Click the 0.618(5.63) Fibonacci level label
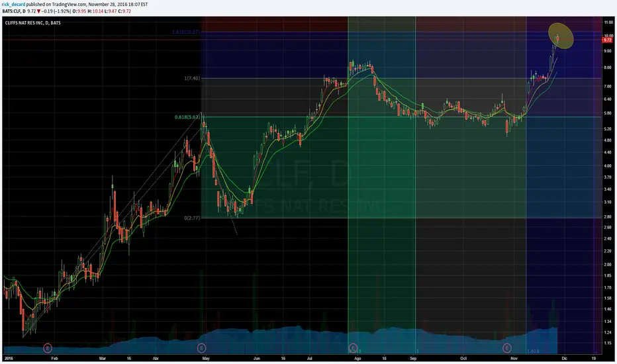The height and width of the screenshot is (364, 617). 188,117
